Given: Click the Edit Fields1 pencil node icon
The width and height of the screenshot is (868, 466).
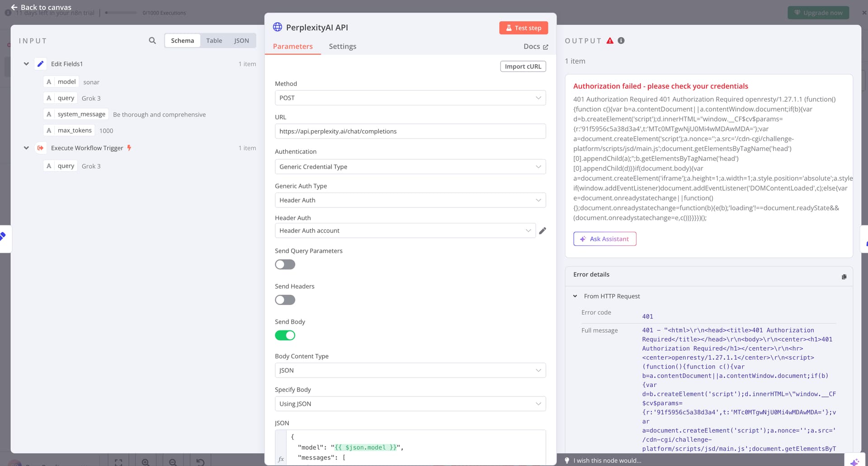Looking at the screenshot, I should coord(40,64).
